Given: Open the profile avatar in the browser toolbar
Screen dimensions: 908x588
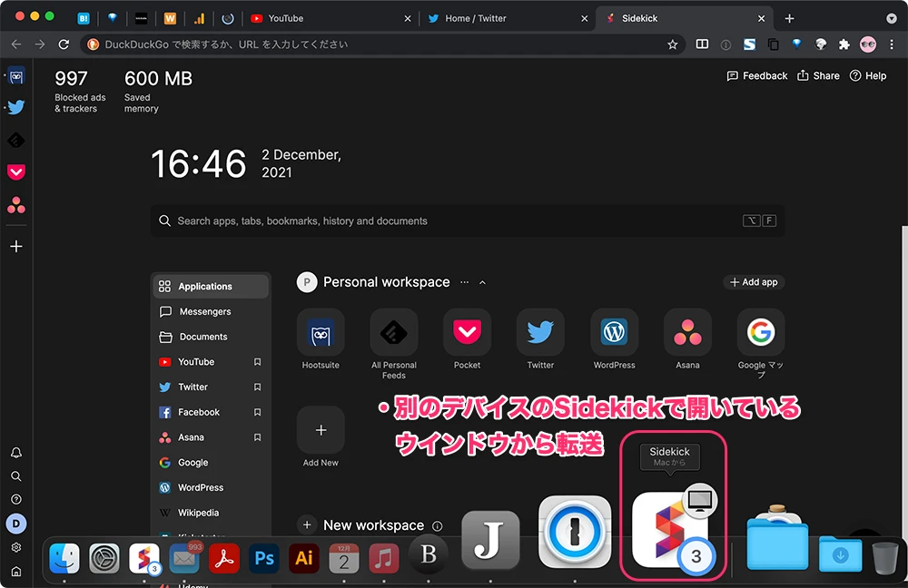Looking at the screenshot, I should coord(868,44).
